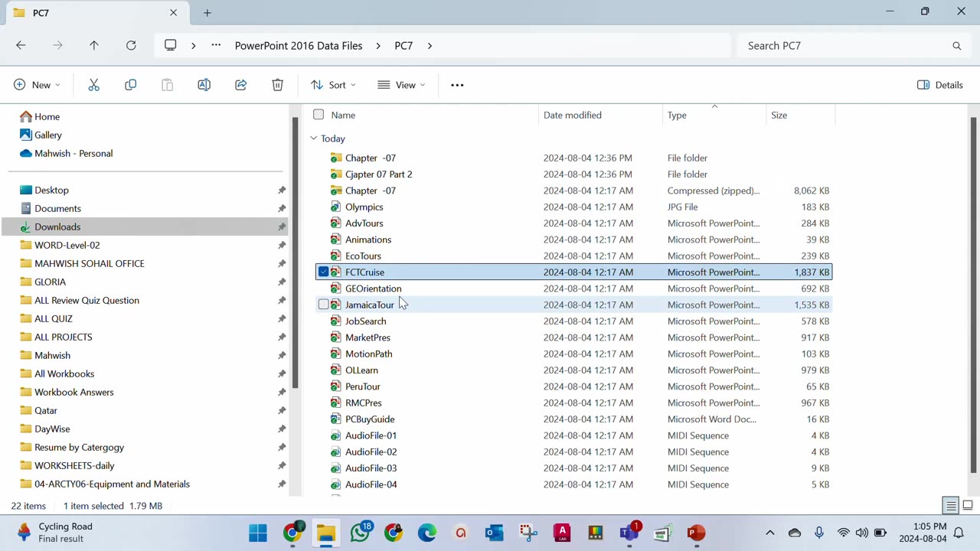Image resolution: width=980 pixels, height=551 pixels.
Task: Click the FCTCruise PowerPoint file icon
Action: (x=335, y=272)
